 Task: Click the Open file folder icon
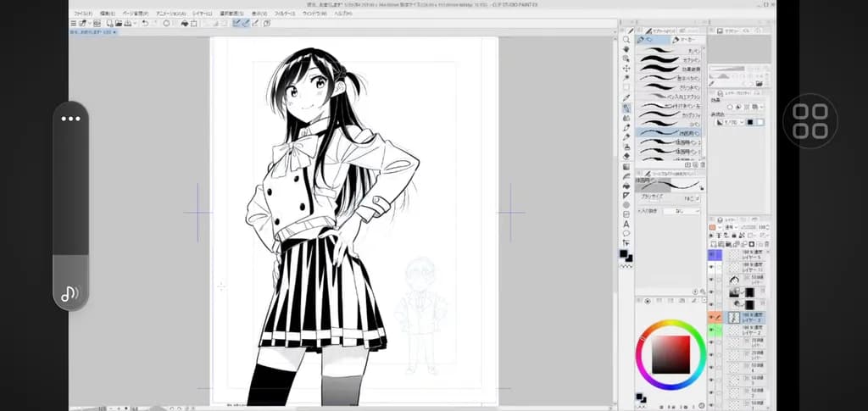[119, 23]
